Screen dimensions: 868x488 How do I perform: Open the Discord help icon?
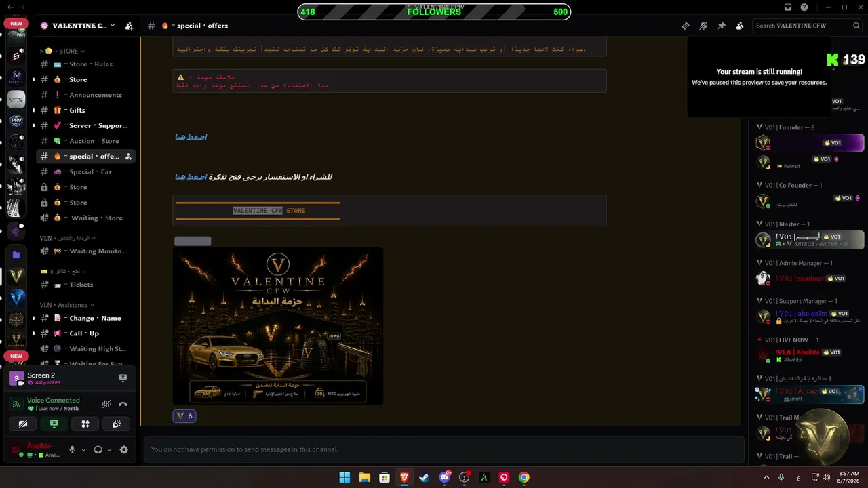(x=804, y=7)
